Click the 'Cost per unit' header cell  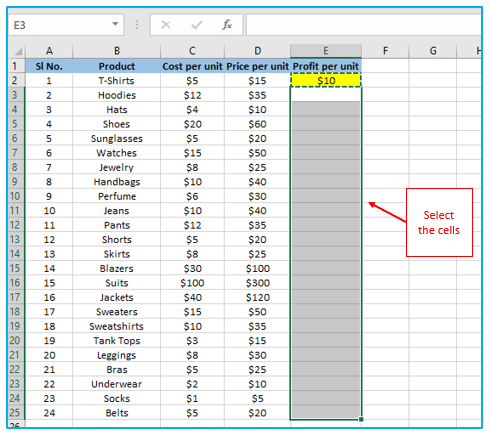(192, 66)
